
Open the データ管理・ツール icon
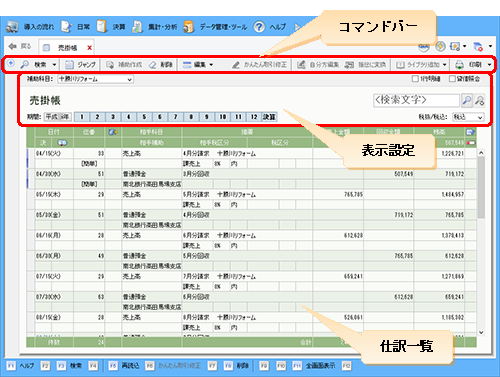[x=188, y=27]
